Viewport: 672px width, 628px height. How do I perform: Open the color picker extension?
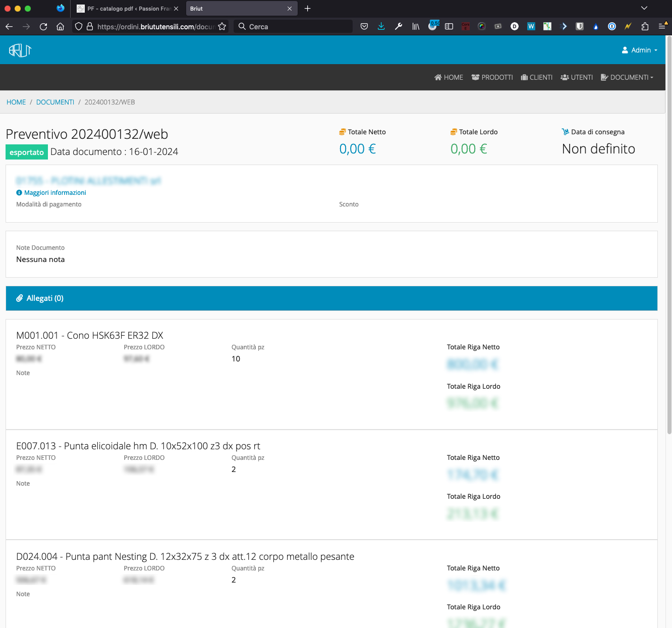tap(482, 26)
